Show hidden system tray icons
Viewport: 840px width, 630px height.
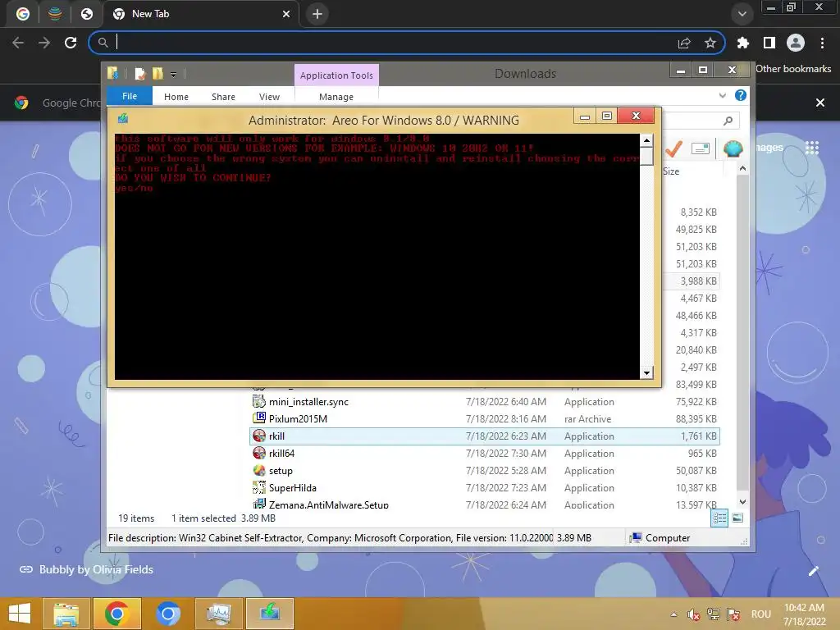(x=674, y=614)
